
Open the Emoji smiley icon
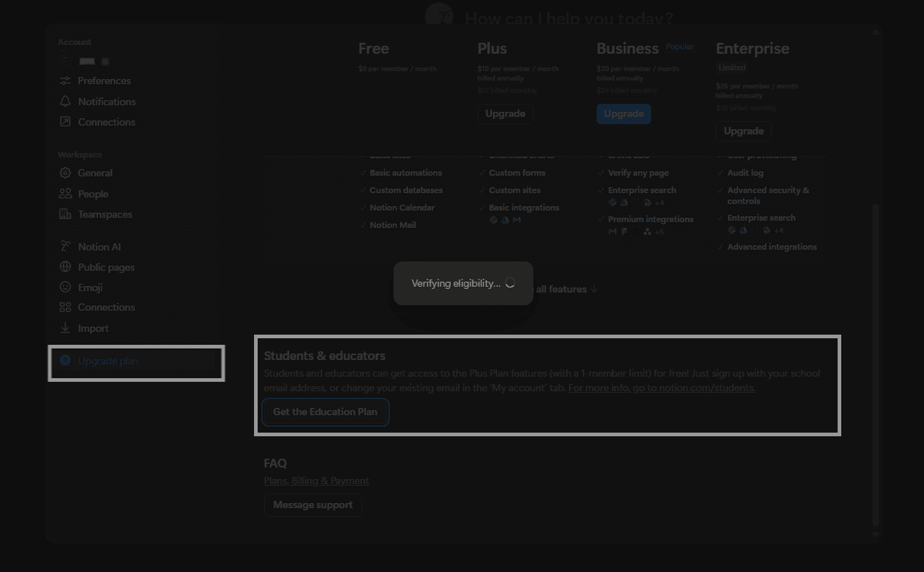point(65,287)
